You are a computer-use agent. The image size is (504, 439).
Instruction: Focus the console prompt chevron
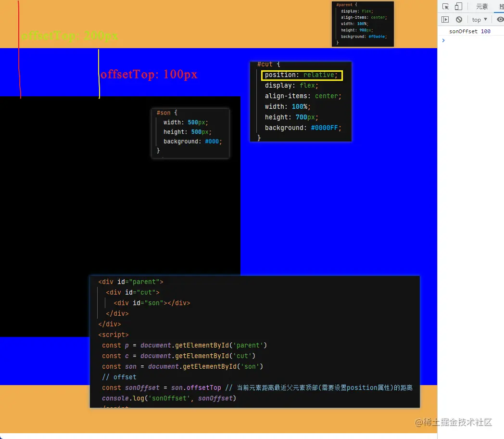point(443,40)
